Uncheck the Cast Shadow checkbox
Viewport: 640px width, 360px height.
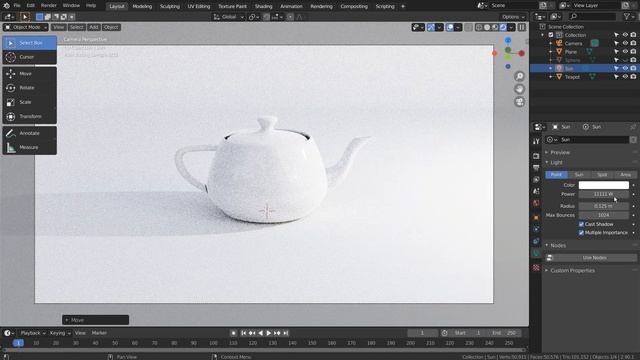point(581,224)
